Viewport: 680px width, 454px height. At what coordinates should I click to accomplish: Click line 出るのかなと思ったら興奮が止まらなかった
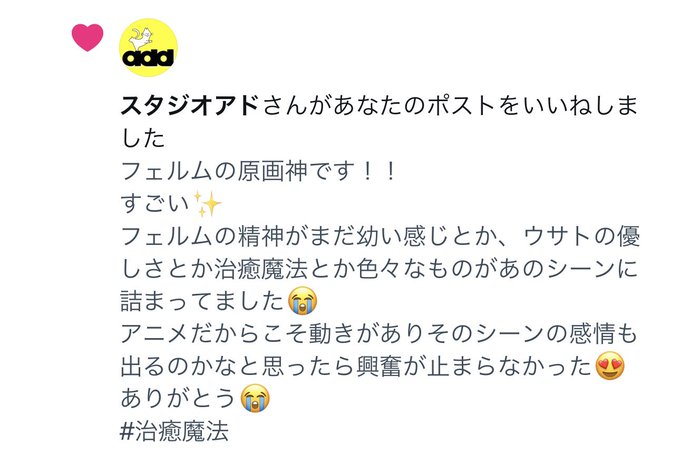coord(357,366)
